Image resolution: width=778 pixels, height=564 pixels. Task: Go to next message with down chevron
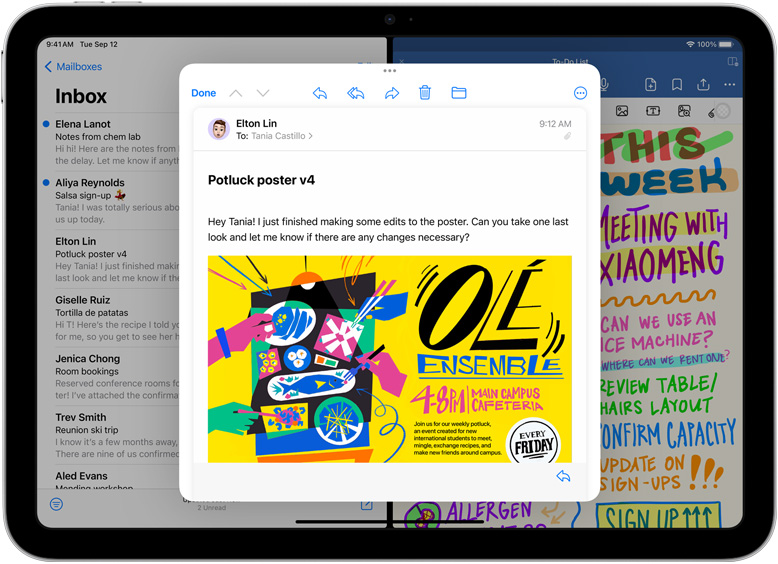263,93
